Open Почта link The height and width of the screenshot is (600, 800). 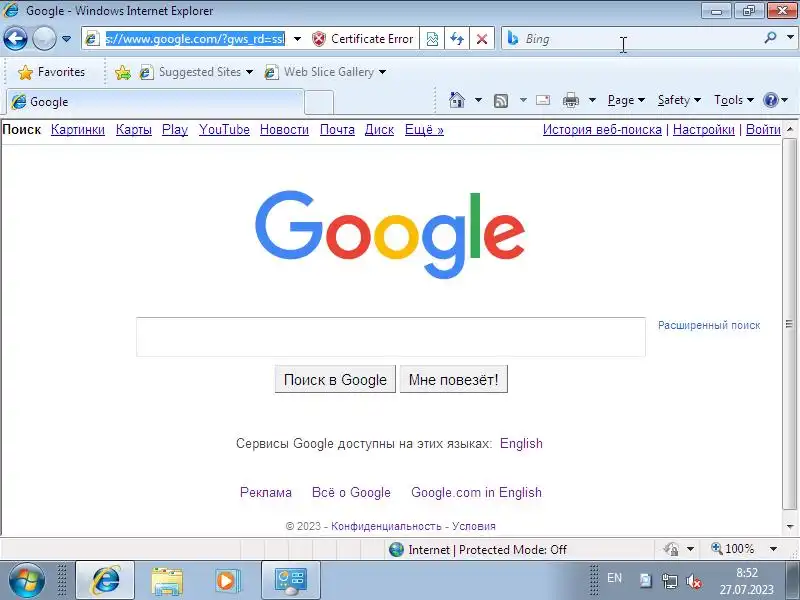tap(337, 130)
